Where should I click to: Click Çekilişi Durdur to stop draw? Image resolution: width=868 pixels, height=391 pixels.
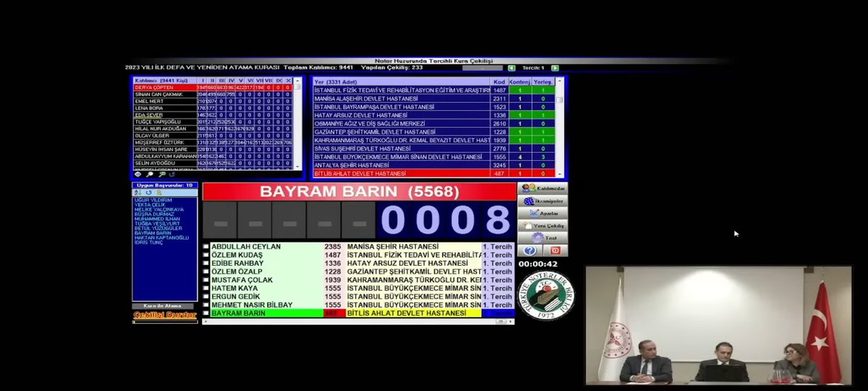[x=164, y=315]
